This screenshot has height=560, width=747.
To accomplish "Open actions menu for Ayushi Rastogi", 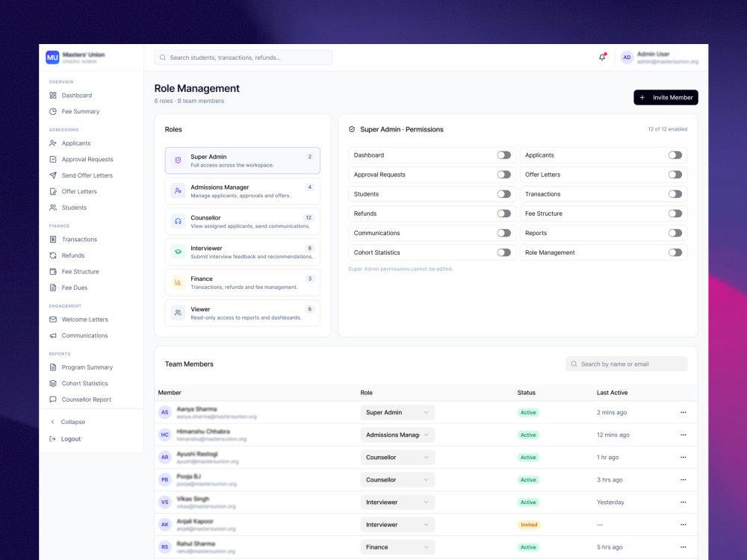I will [x=684, y=457].
